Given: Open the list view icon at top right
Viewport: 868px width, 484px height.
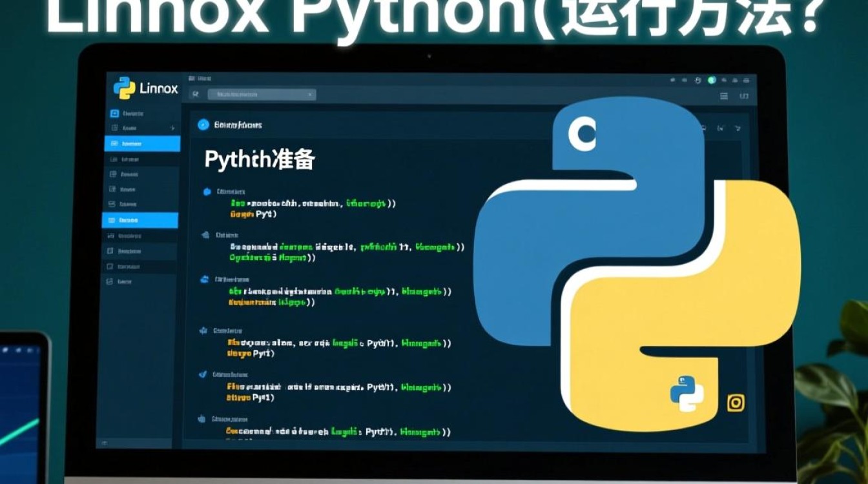Looking at the screenshot, I should [x=724, y=96].
